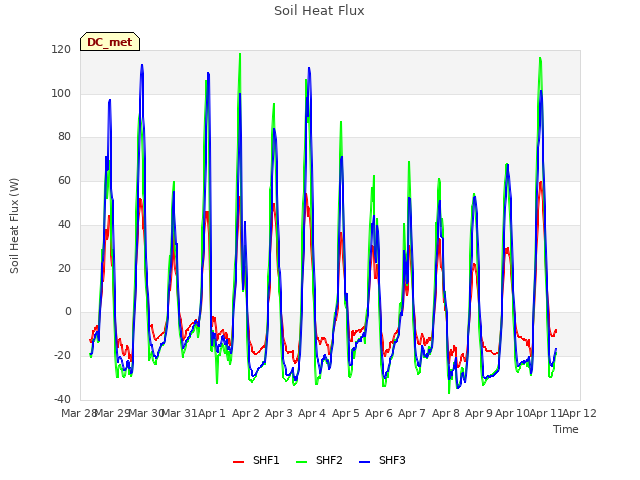Toggle the SHF1 legend entry

(256, 460)
